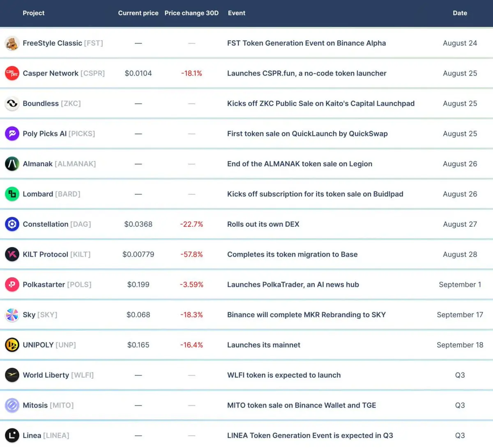Select the $0.0104 Casper price cell

pyautogui.click(x=138, y=74)
